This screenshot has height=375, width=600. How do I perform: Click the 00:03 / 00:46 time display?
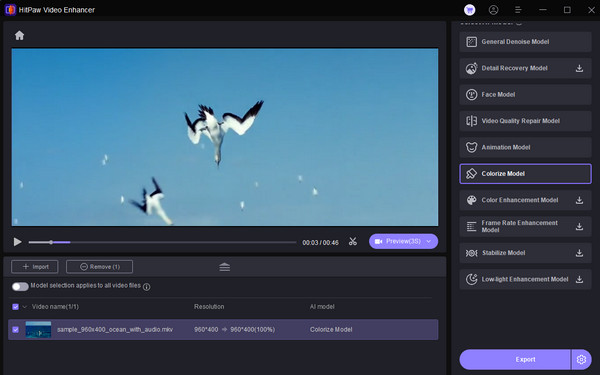[320, 243]
